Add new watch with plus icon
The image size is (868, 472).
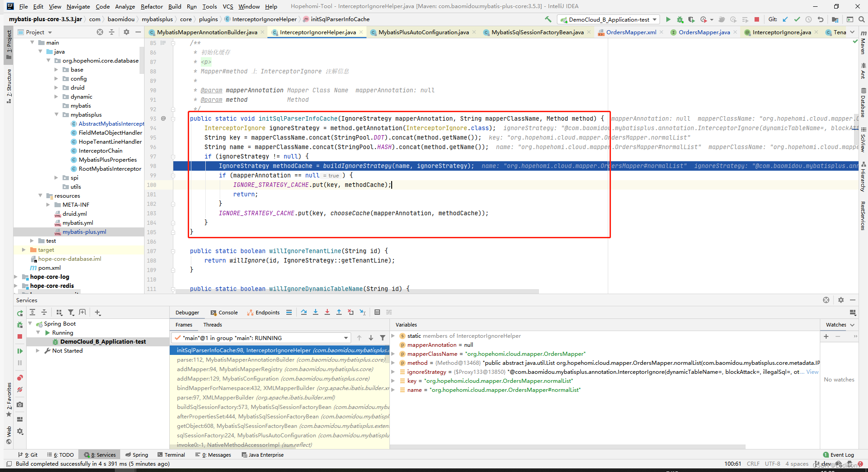[826, 336]
